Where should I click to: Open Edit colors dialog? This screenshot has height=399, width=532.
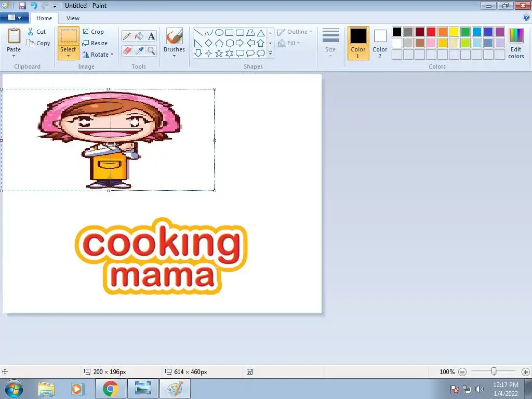(516, 44)
